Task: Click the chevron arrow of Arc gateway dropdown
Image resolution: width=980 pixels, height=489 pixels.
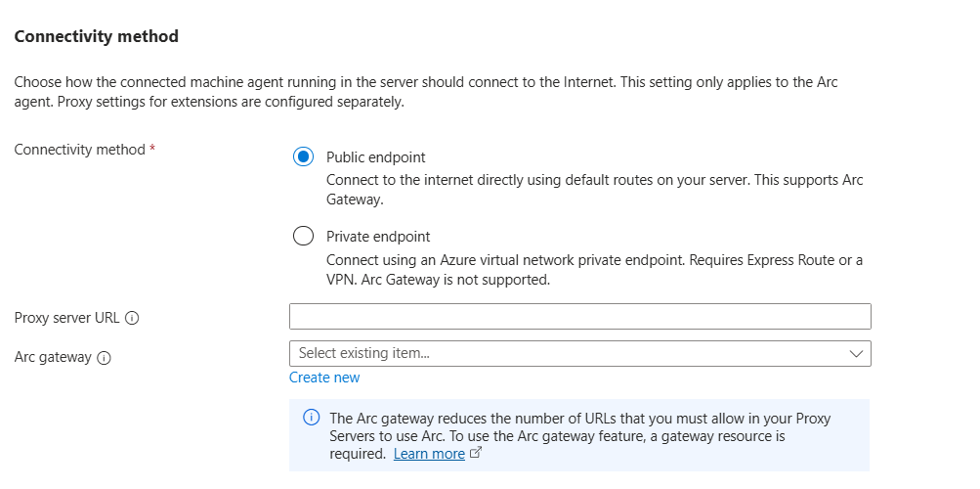Action: 856,353
